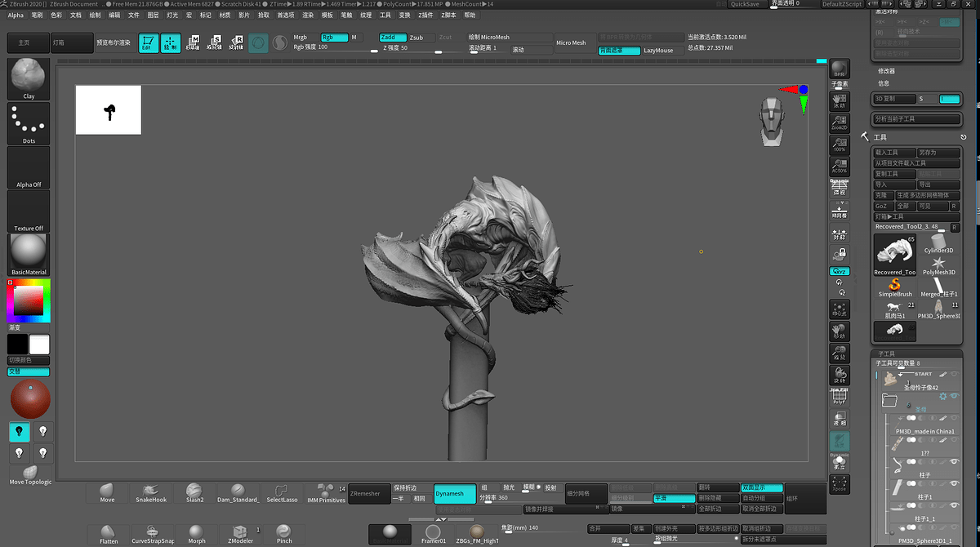
Task: Expand the 修改器 section
Action: pyautogui.click(x=887, y=71)
